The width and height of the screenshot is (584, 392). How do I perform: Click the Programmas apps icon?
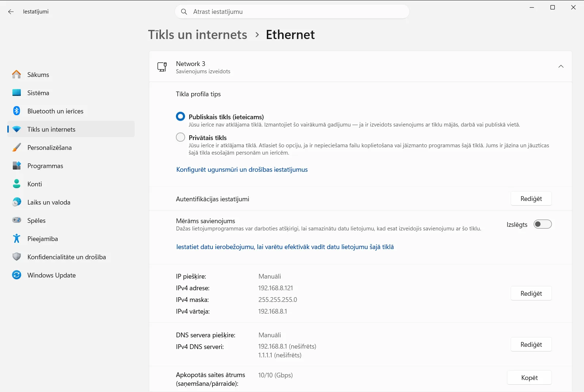16,166
